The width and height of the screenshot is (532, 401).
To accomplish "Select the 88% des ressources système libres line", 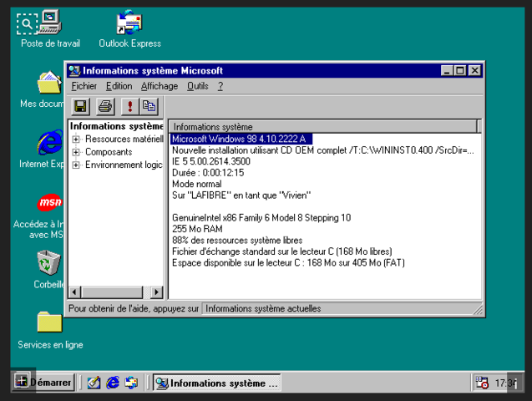I will [237, 241].
